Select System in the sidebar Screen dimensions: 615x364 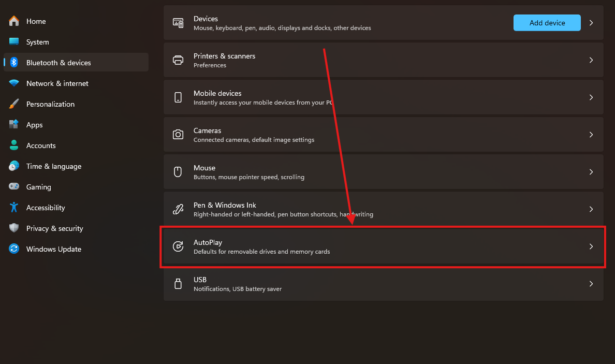76,42
